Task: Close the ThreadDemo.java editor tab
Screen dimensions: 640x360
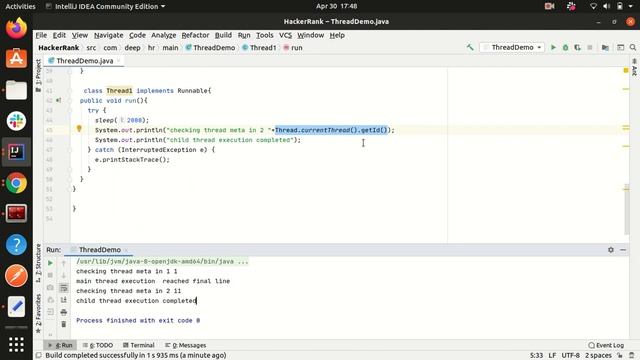Action: pos(119,61)
